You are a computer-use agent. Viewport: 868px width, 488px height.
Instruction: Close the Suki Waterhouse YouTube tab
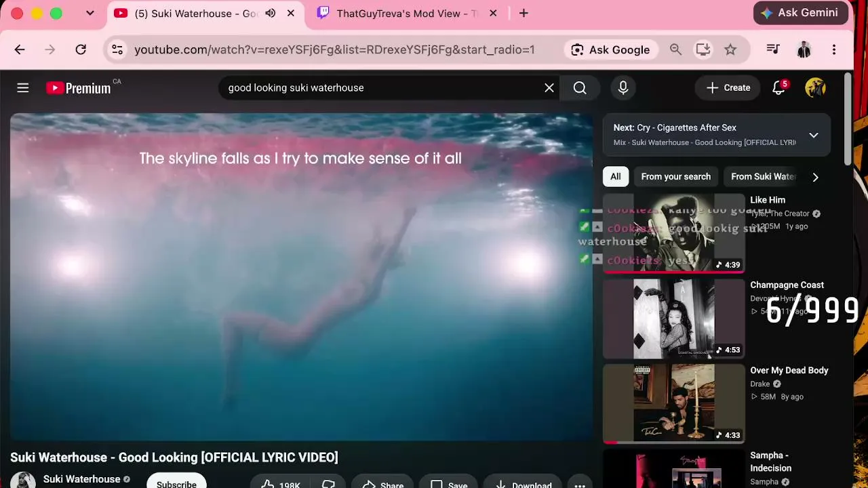[291, 13]
